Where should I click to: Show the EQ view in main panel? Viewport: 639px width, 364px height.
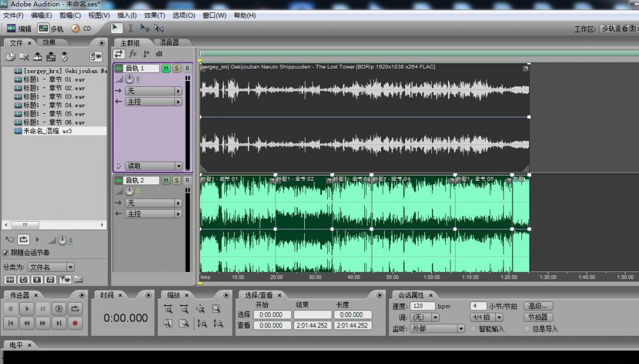coord(159,54)
